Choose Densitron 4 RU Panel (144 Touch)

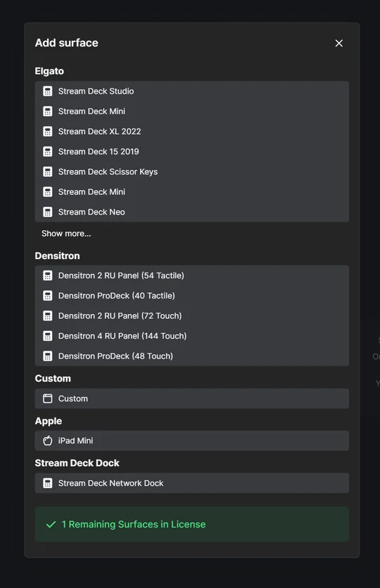pyautogui.click(x=192, y=336)
